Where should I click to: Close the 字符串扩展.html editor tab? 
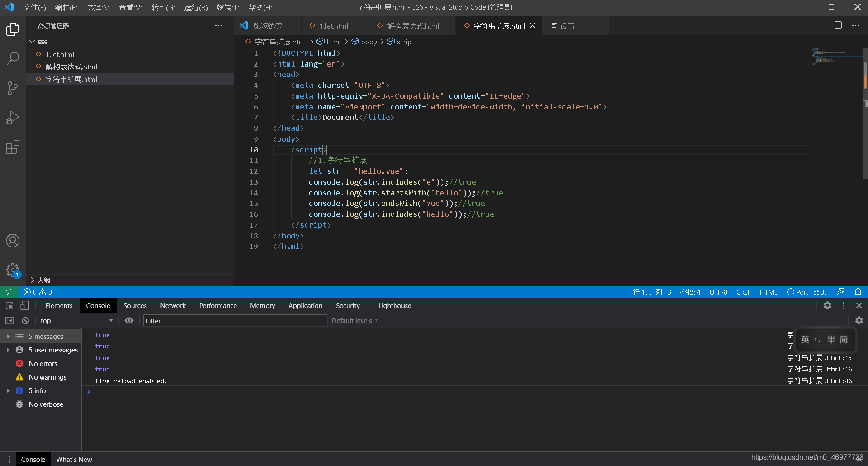click(x=533, y=25)
